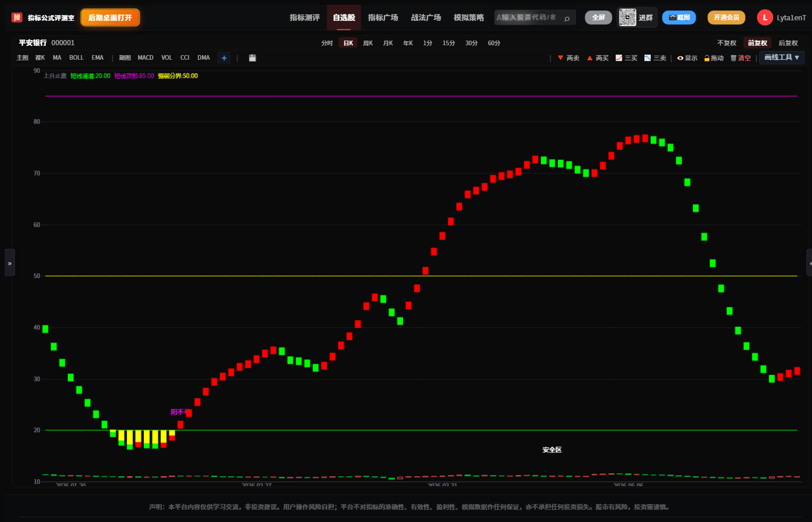Screen dimensions: 812x522
Task: Select the CCI sub-chart indicator
Action: point(185,58)
